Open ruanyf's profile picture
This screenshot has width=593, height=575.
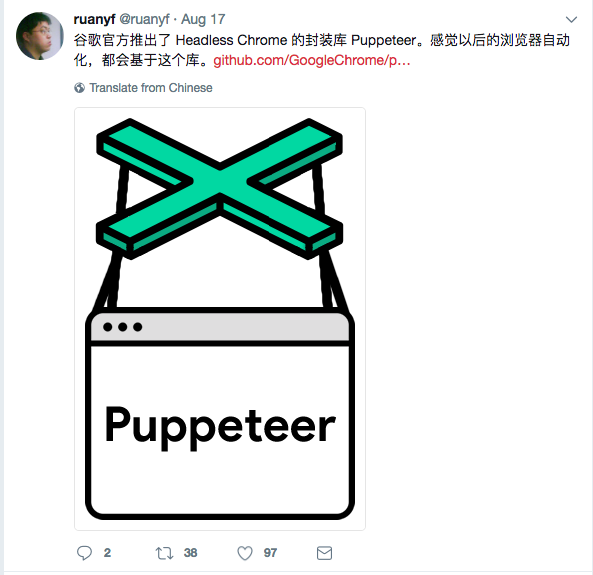(x=40, y=36)
